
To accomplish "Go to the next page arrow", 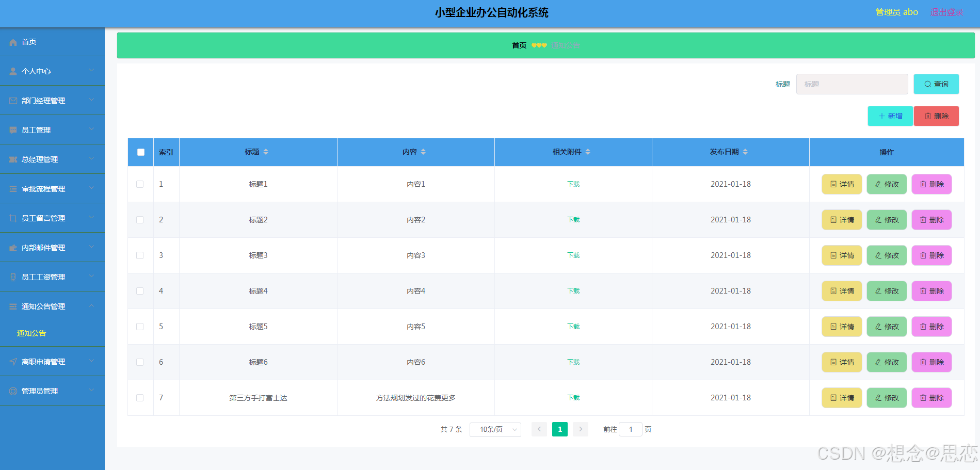I will pyautogui.click(x=581, y=429).
